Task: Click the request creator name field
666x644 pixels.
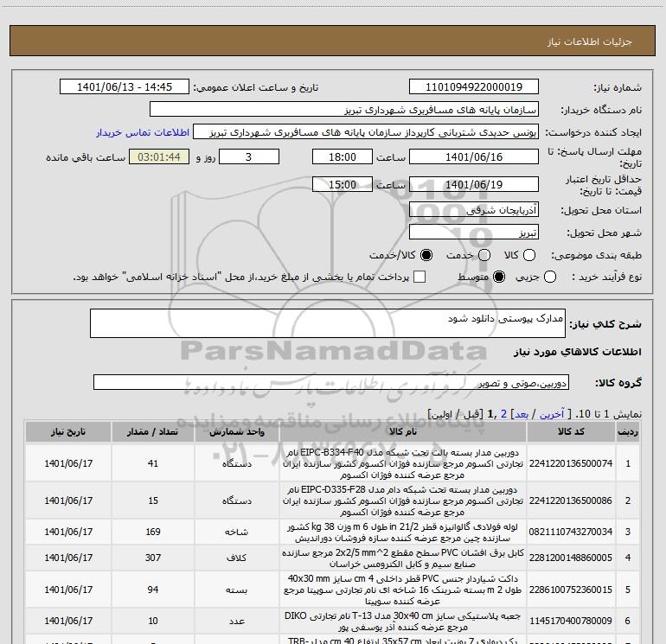Action: (366, 132)
